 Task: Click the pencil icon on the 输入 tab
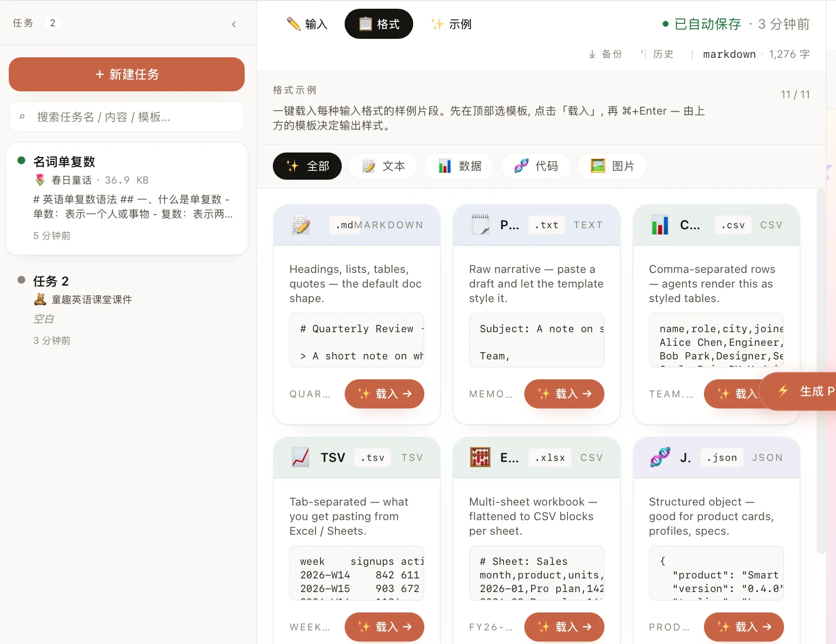tap(294, 24)
